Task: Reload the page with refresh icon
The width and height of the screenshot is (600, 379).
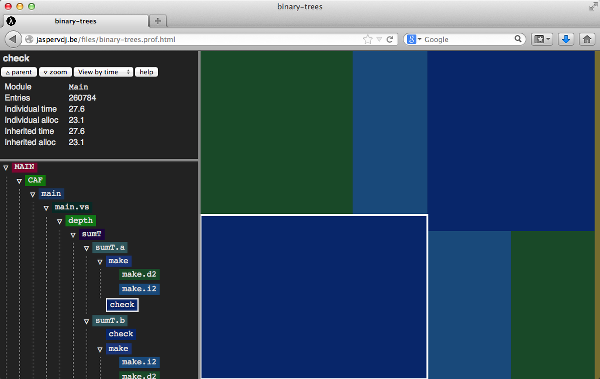Action: pyautogui.click(x=390, y=39)
